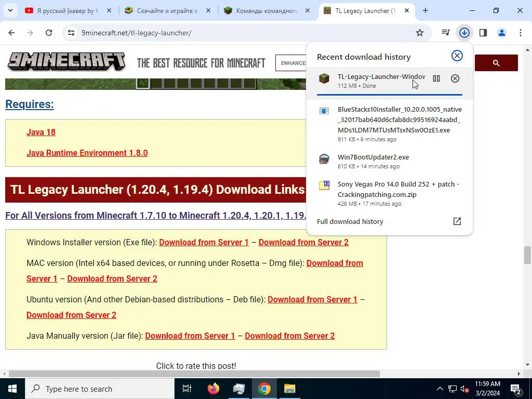Screen dimensions: 532x399
Task: Close the YouTube 'Я русский' tab
Action: point(109,11)
